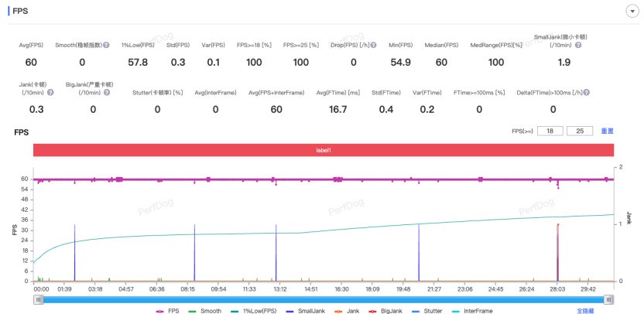Click left handle icon of time range bar
The image size is (644, 314).
tap(37, 299)
